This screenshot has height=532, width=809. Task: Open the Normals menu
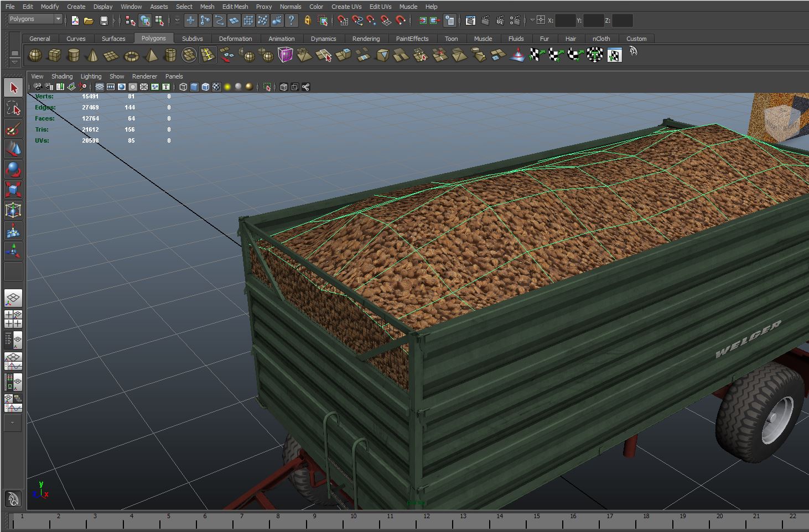pos(291,7)
